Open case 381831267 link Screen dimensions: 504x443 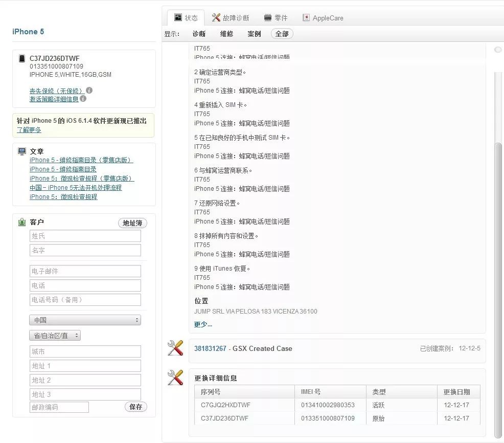(x=210, y=348)
